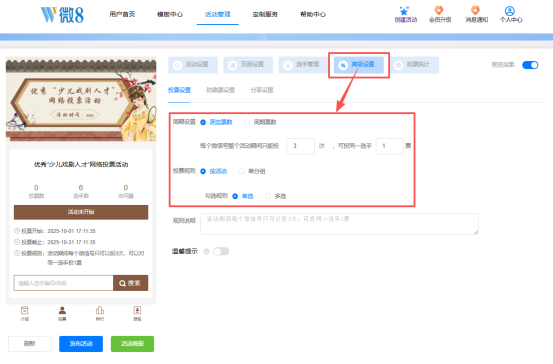Click the green button beside 发布活动
553x364 pixels.
pos(132,344)
